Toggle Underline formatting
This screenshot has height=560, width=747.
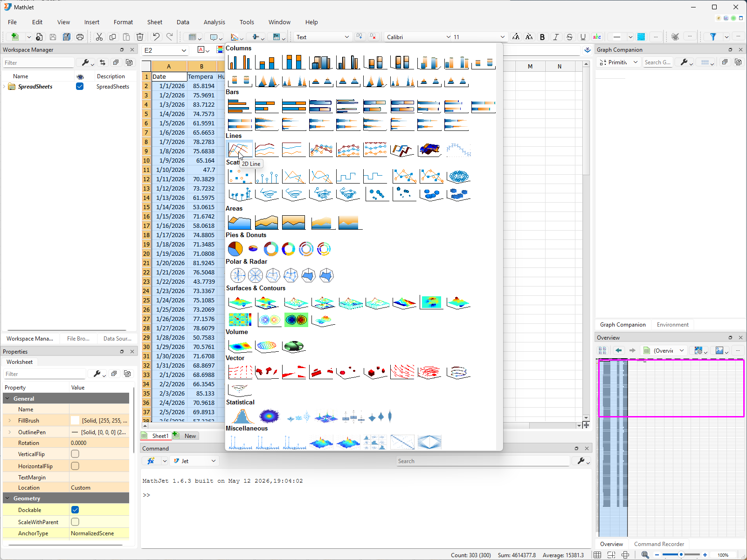[x=583, y=37]
